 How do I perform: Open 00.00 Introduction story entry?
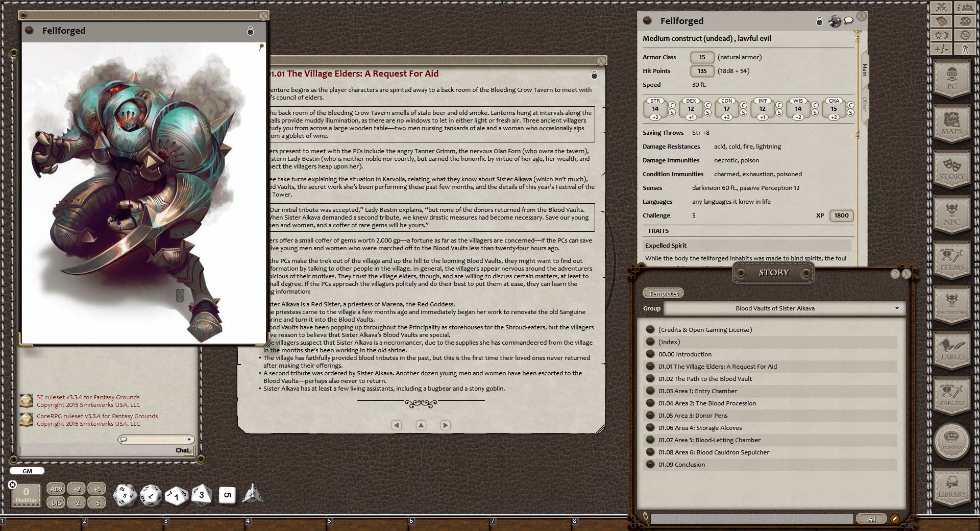[685, 354]
